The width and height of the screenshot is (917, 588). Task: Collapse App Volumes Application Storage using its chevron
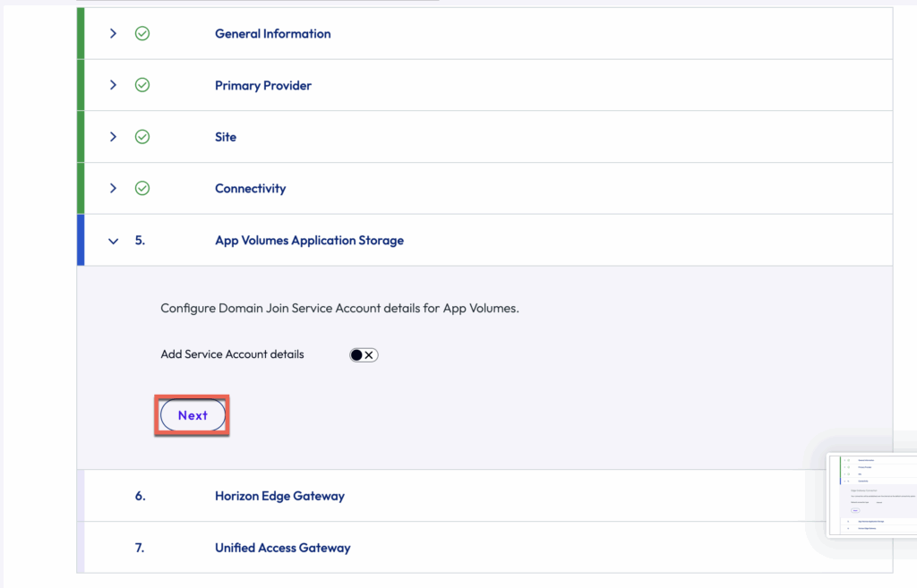pyautogui.click(x=113, y=241)
